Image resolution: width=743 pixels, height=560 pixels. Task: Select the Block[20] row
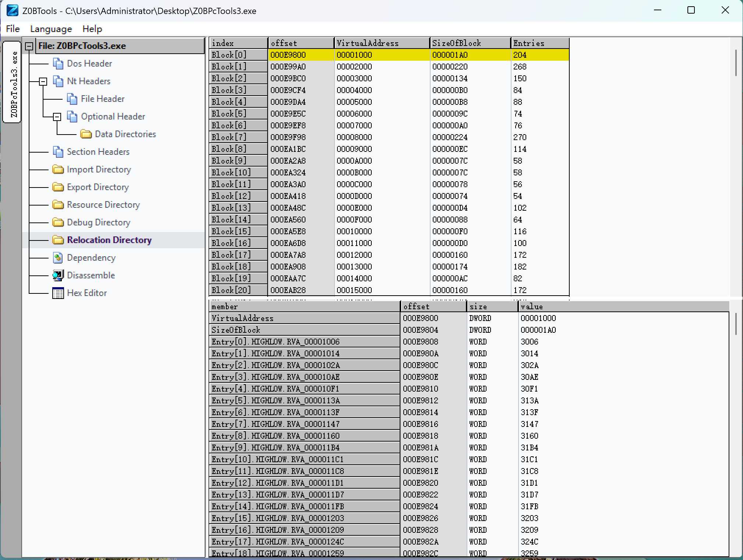tap(389, 290)
